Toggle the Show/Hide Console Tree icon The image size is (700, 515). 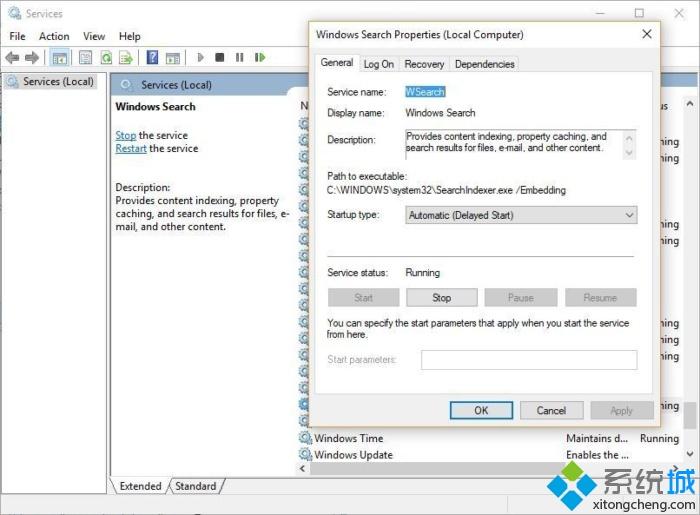point(59,58)
